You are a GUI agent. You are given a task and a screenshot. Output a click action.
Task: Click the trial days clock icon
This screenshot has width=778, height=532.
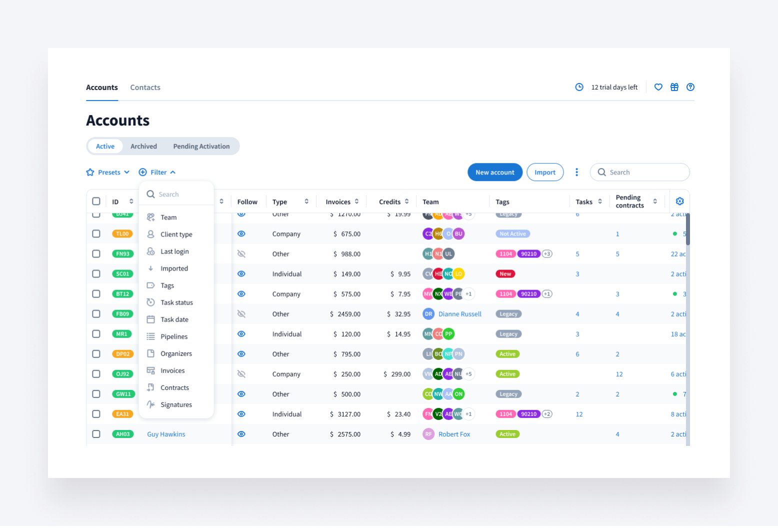coord(579,87)
